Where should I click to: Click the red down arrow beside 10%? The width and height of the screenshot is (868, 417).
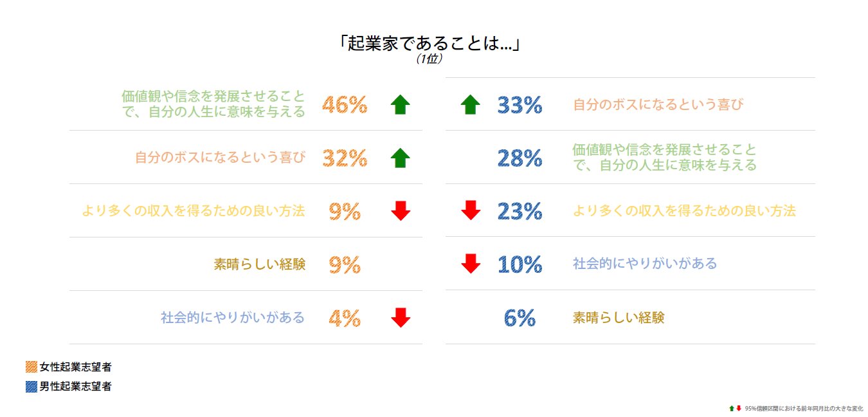471,264
